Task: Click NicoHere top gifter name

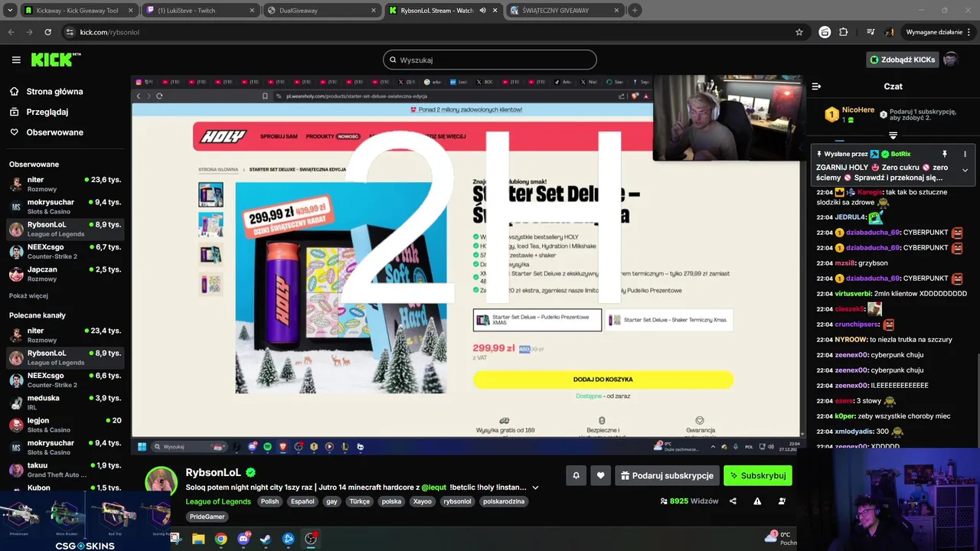Action: tap(857, 110)
